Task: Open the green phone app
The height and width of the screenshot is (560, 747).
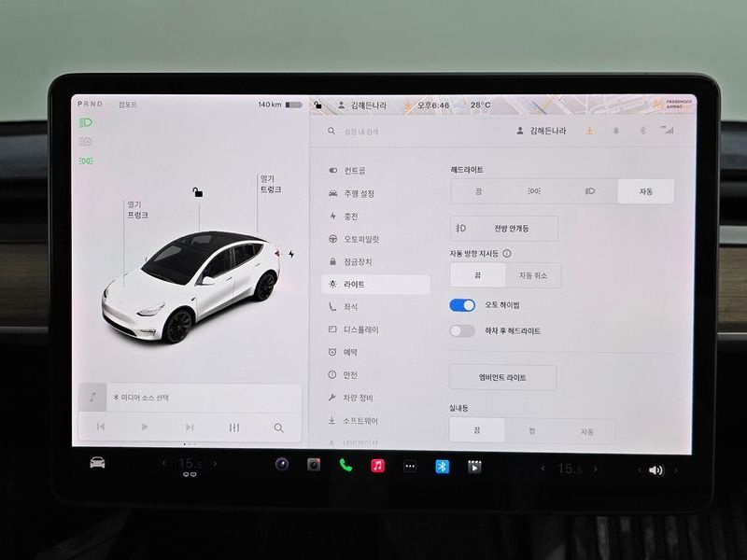Action: pos(345,465)
